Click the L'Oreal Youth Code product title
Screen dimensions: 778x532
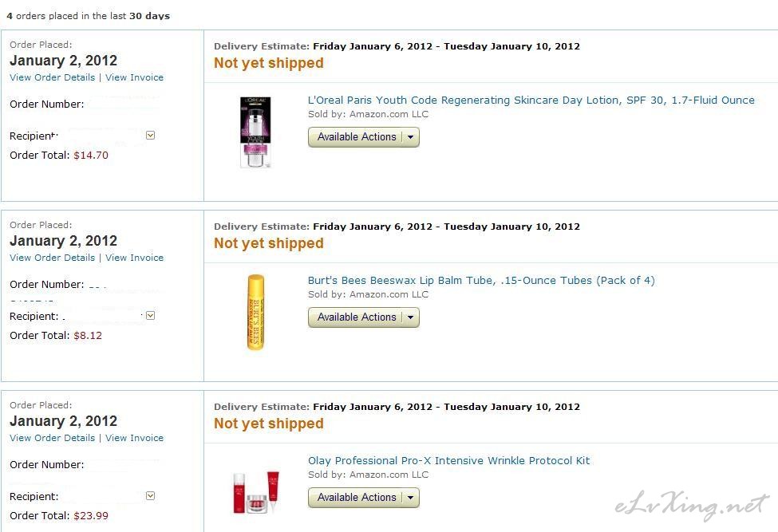531,100
